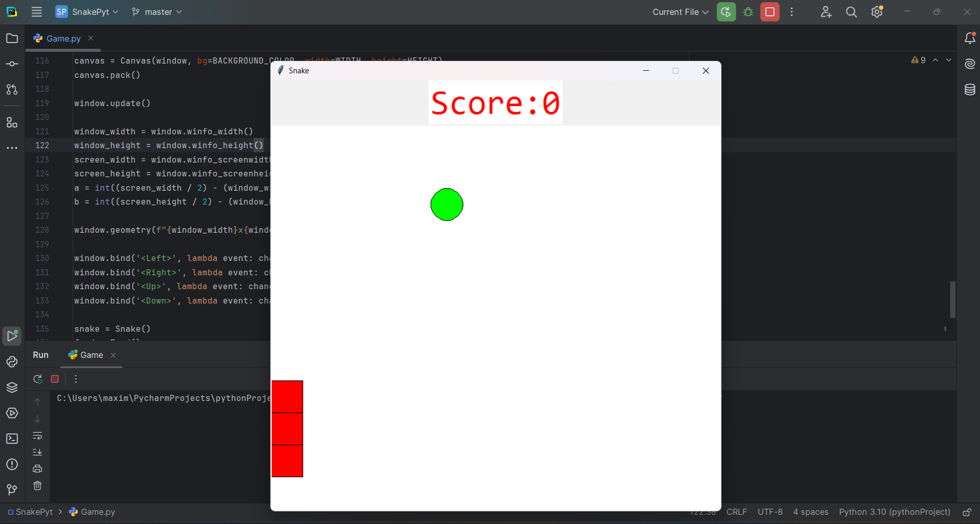Open Pull Requests tool window
This screenshot has height=524, width=980.
click(x=12, y=90)
